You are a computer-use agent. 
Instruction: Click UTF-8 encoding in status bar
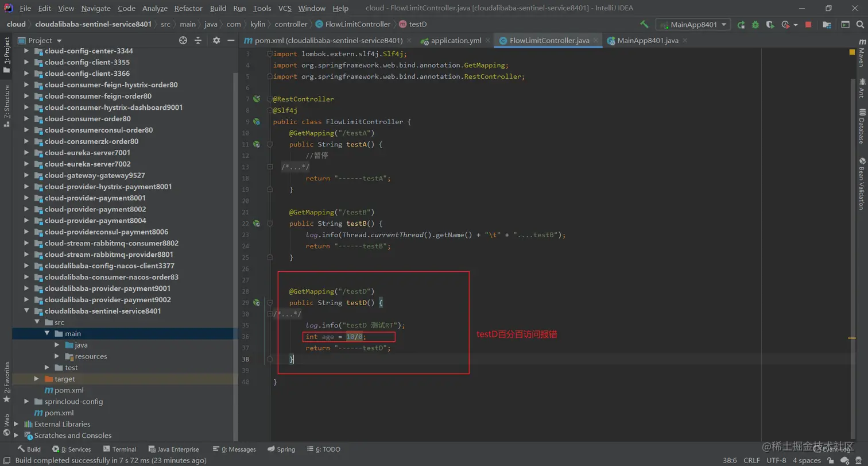click(776, 460)
